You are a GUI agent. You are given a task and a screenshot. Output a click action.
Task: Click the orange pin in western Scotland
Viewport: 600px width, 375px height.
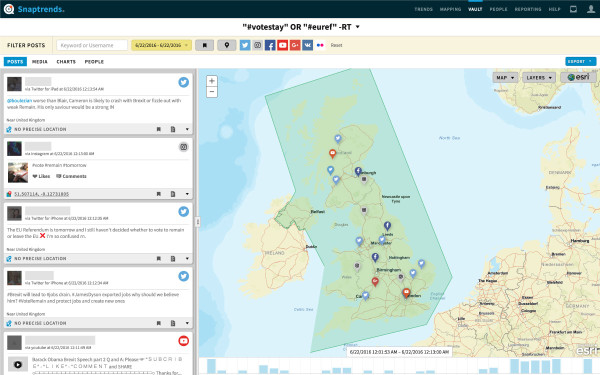[333, 154]
